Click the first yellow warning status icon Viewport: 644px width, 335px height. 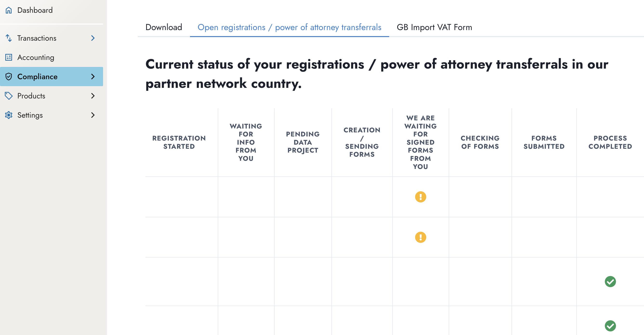(421, 197)
